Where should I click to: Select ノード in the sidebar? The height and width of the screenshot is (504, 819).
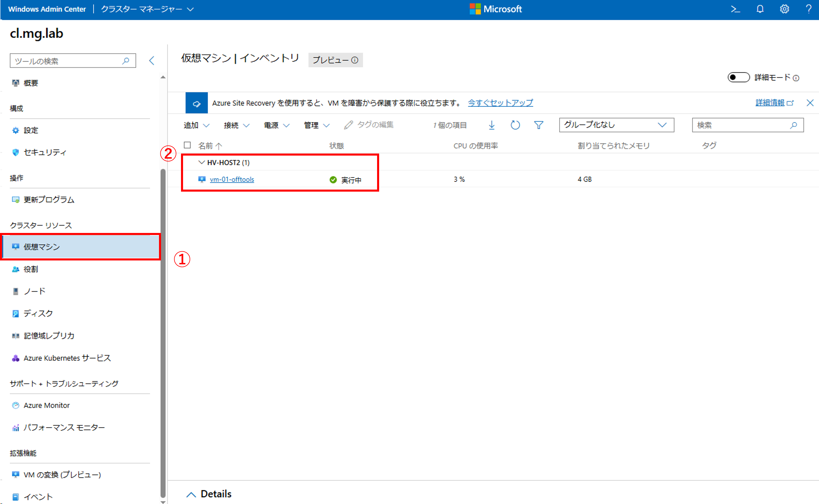tap(34, 291)
